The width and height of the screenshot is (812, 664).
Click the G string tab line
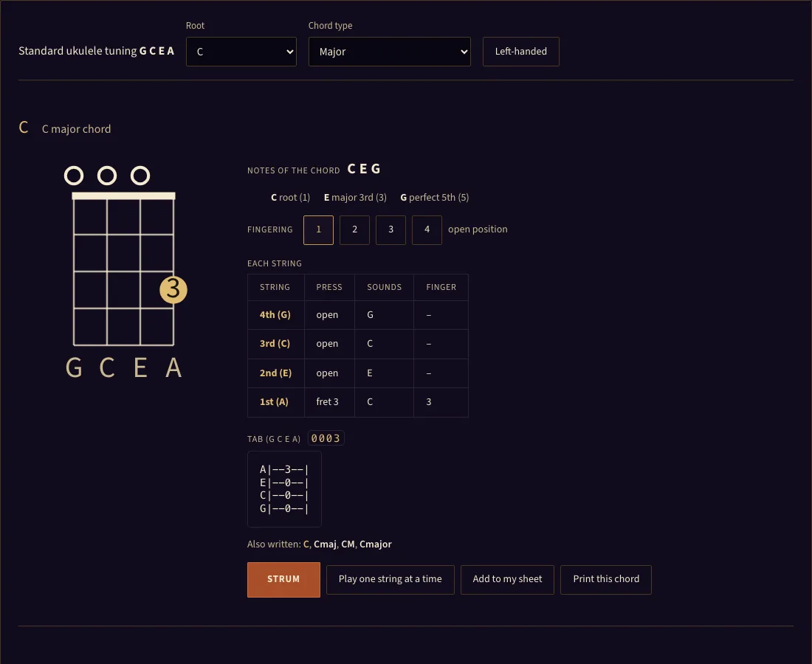point(284,509)
